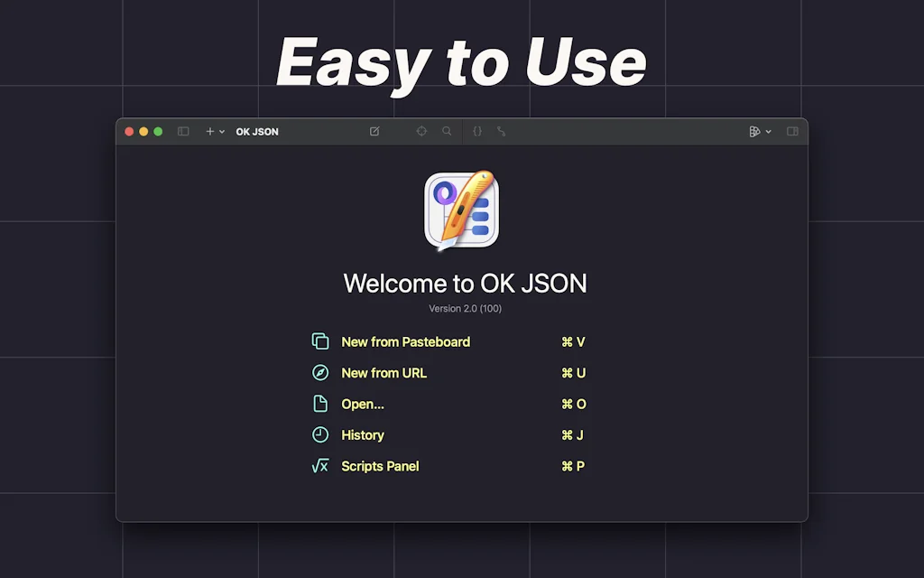This screenshot has height=578, width=924.
Task: Click the edit/compose icon in the toolbar
Action: tap(374, 131)
